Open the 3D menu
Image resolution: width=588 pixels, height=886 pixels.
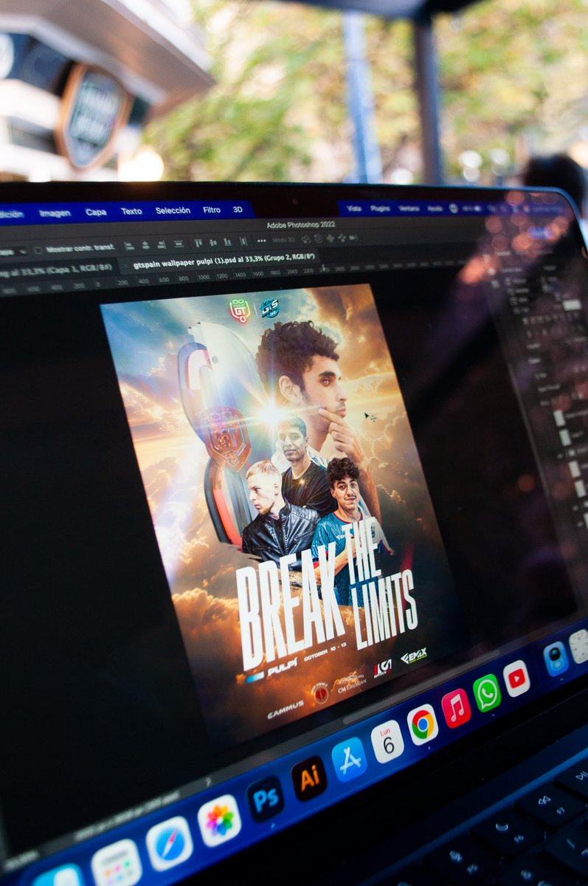pos(238,210)
